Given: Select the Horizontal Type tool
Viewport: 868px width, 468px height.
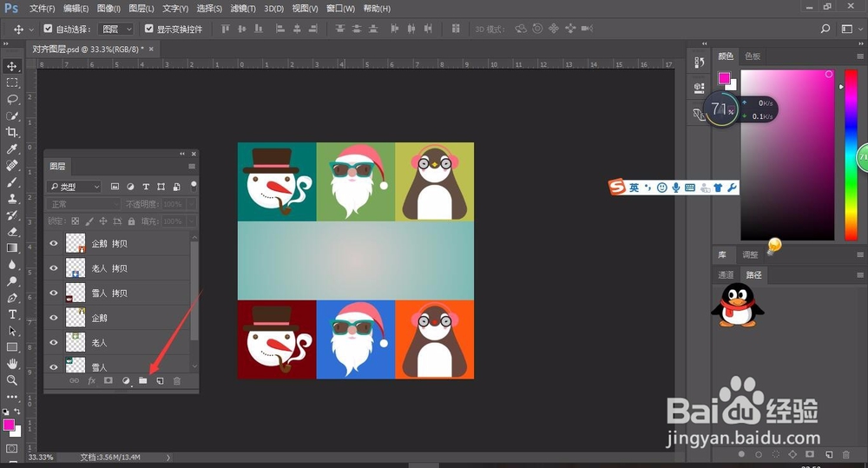Looking at the screenshot, I should [x=11, y=314].
